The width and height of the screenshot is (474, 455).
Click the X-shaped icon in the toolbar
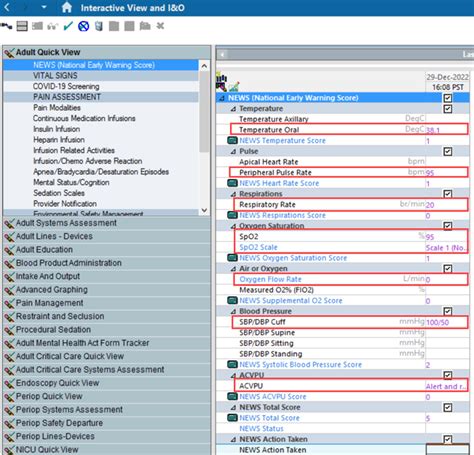click(160, 26)
